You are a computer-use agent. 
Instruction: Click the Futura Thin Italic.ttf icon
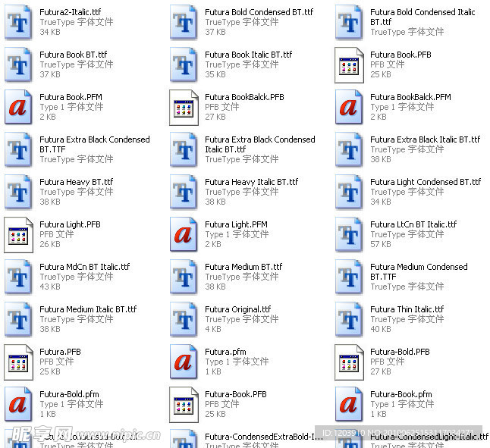point(349,319)
